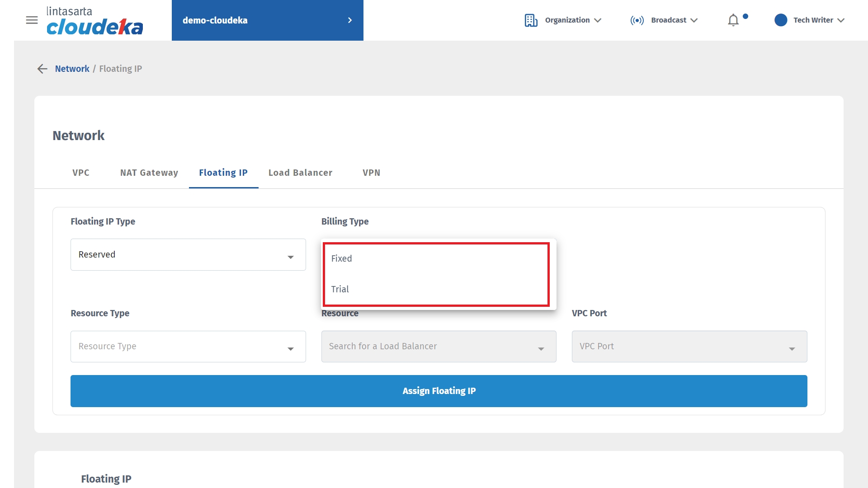Screen dimensions: 868x488
Task: Click the Lintasarta Cloudeka logo
Action: click(94, 21)
